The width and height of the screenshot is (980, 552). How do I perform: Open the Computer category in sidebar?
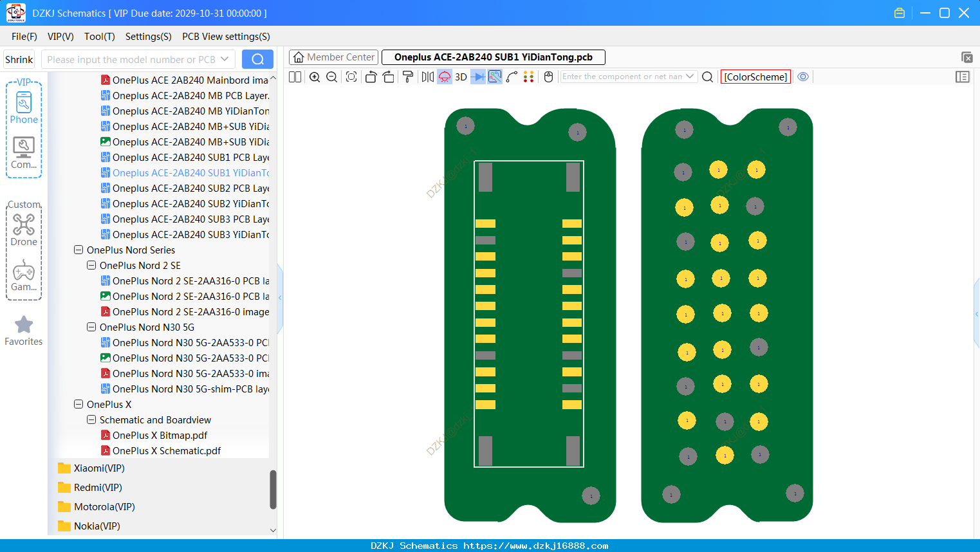(x=24, y=153)
